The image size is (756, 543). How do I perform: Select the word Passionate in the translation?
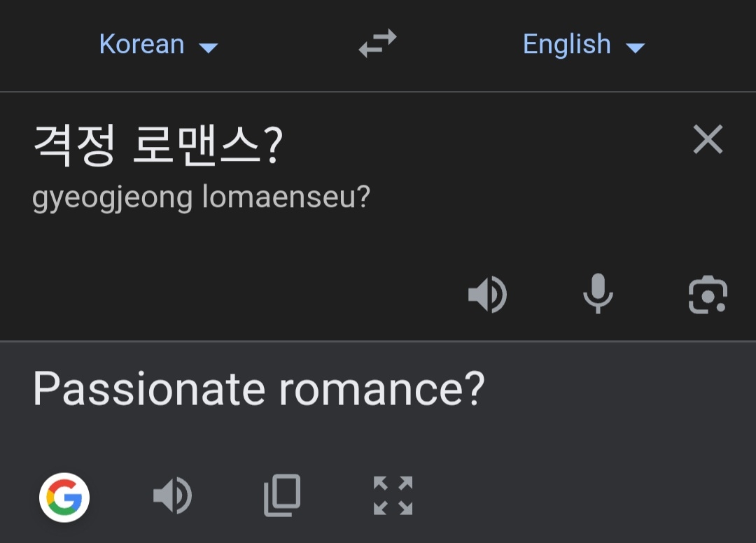pyautogui.click(x=148, y=389)
